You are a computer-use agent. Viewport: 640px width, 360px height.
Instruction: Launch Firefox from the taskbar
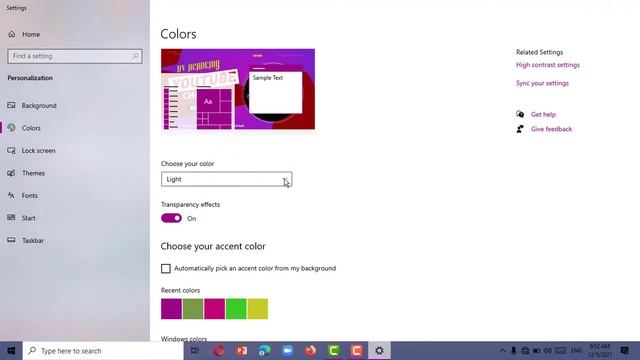pyautogui.click(x=311, y=351)
